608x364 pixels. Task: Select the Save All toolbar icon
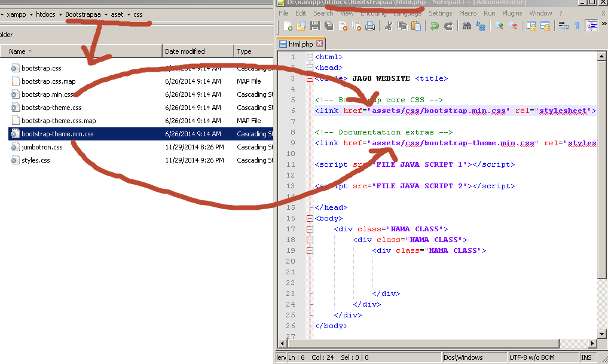coord(328,26)
